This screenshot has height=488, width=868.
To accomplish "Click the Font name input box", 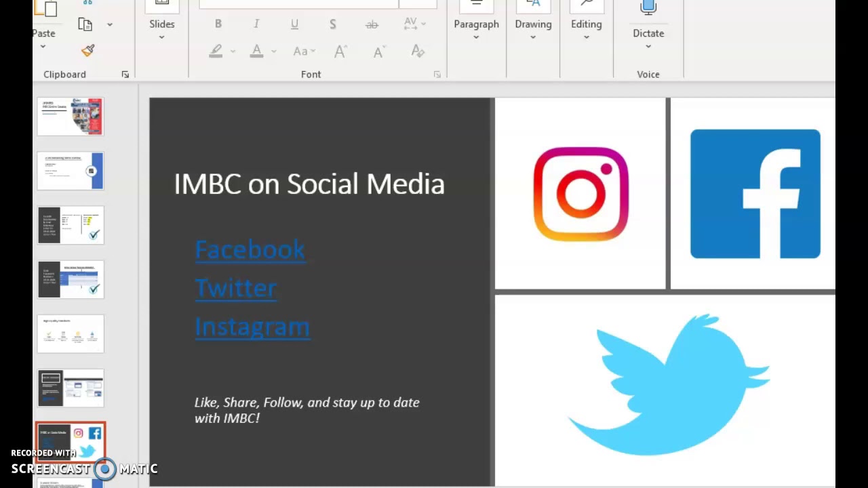I will 298,4.
